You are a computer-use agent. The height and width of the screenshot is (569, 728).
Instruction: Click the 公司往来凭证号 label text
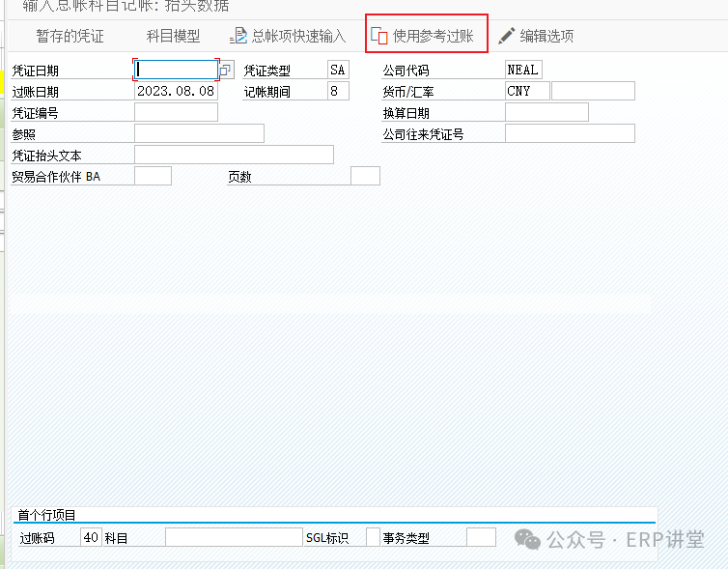(x=423, y=134)
